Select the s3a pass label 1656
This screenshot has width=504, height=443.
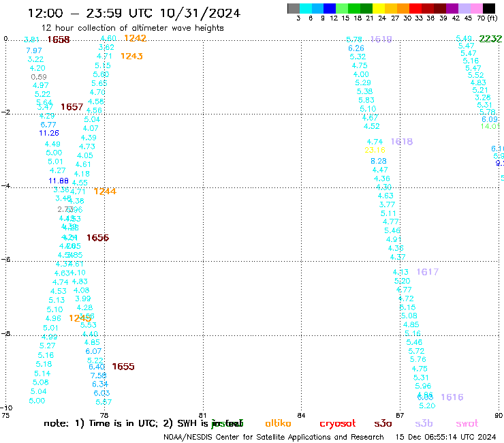click(97, 238)
